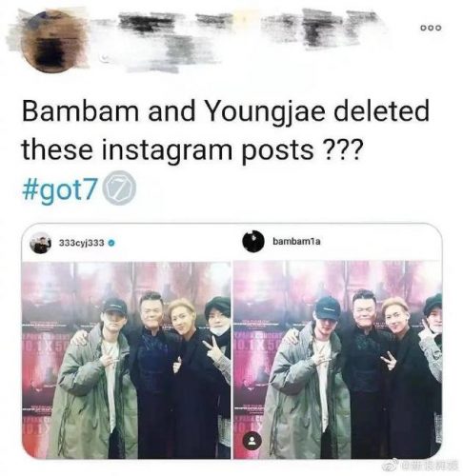Click the Weibo watermark account text
This screenshot has height=476, width=463.
tap(428, 466)
